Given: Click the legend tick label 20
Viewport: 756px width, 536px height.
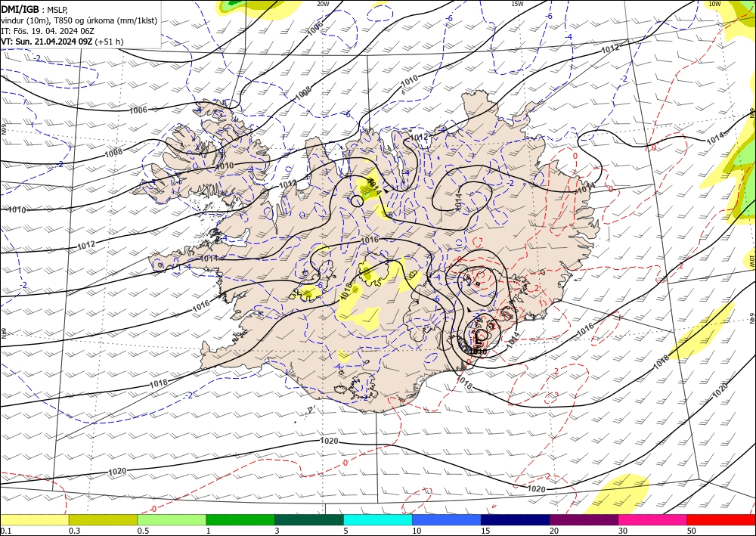Looking at the screenshot, I should tap(554, 531).
